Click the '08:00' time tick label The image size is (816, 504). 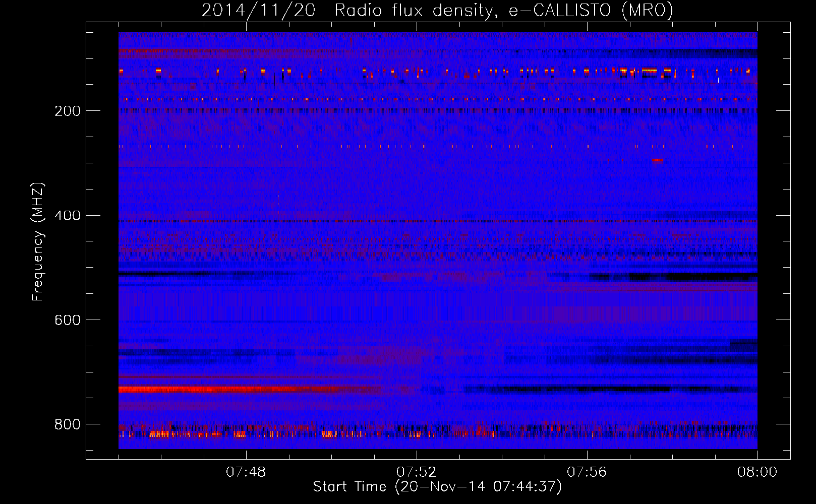point(757,472)
